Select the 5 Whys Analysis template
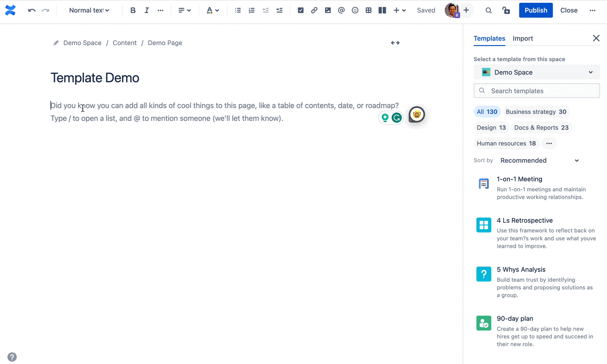The image size is (607, 364). tap(537, 282)
